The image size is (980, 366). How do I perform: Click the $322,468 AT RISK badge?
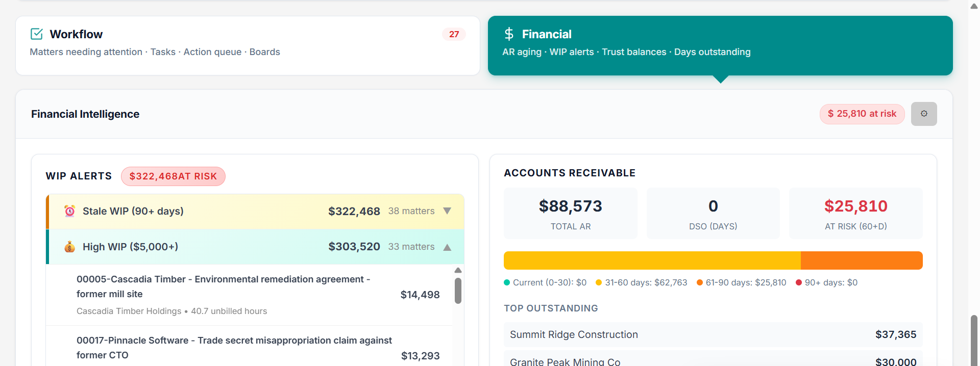pyautogui.click(x=173, y=176)
